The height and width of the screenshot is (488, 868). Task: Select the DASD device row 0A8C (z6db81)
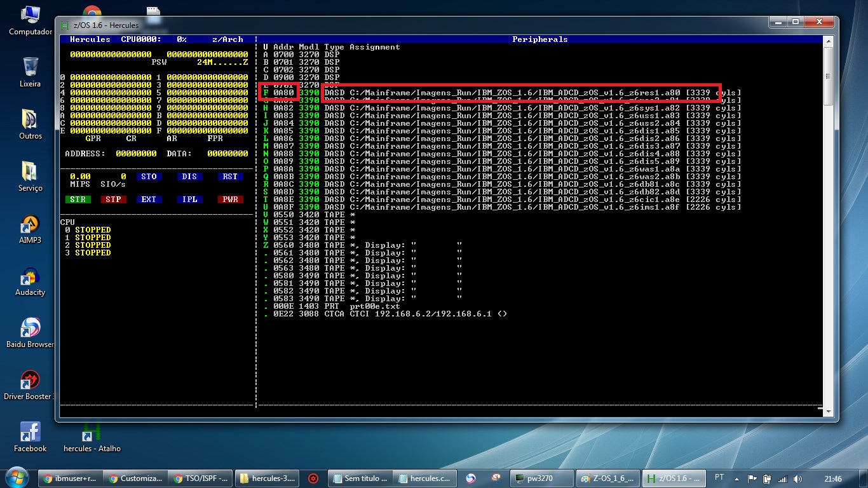(502, 184)
